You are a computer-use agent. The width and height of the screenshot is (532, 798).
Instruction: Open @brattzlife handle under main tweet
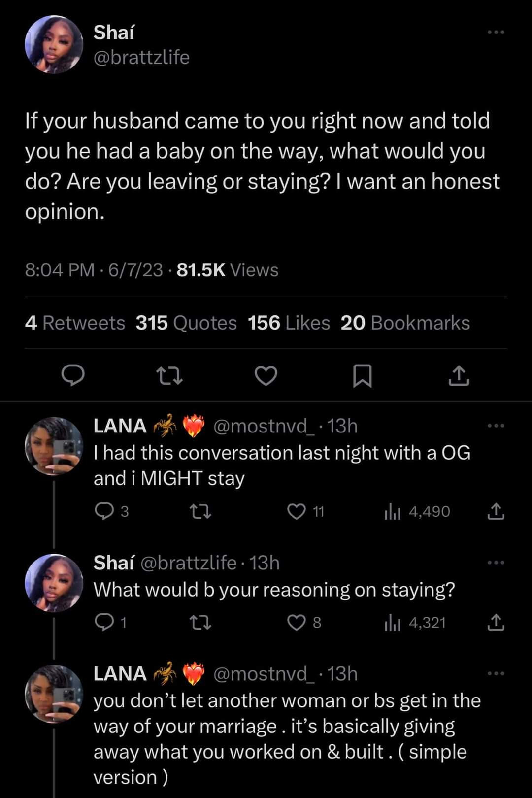pyautogui.click(x=141, y=58)
